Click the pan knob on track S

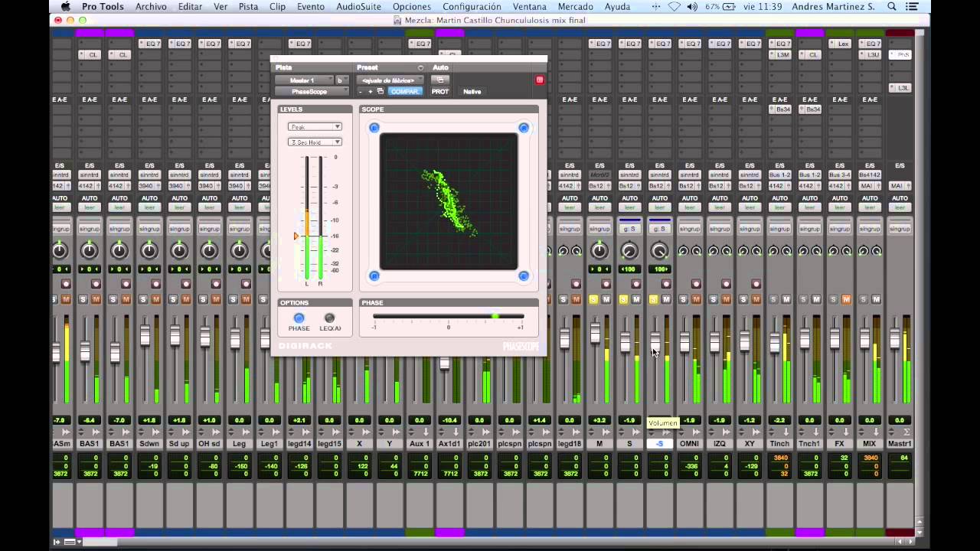629,250
